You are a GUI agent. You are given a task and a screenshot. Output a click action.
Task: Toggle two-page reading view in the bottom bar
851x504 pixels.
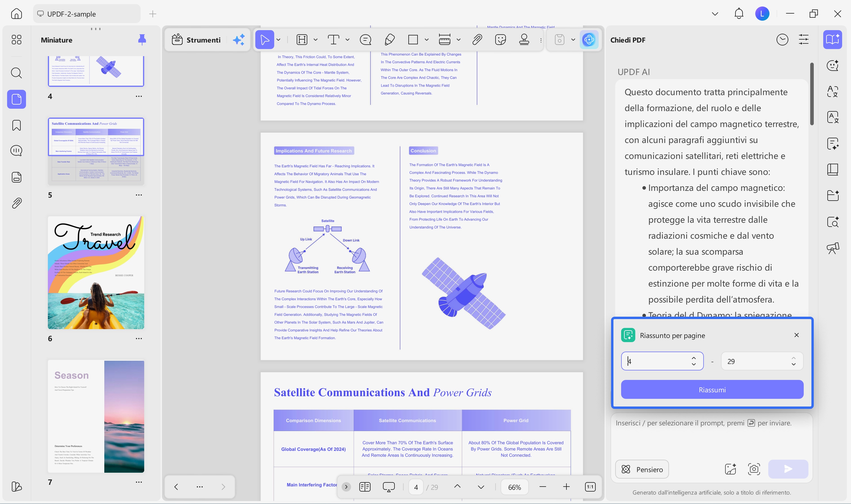pos(365,487)
